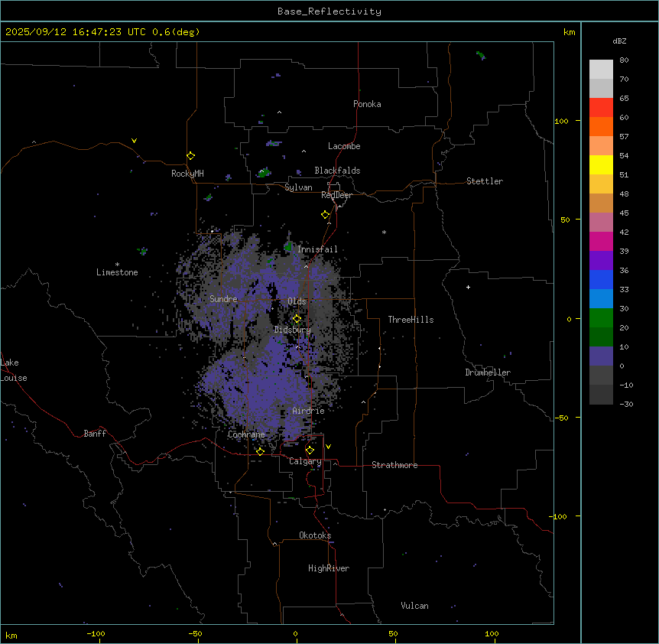Viewport: 659px width, 644px height.
Task: Click the asterisk marker above Limestone label
Action: pyautogui.click(x=117, y=264)
